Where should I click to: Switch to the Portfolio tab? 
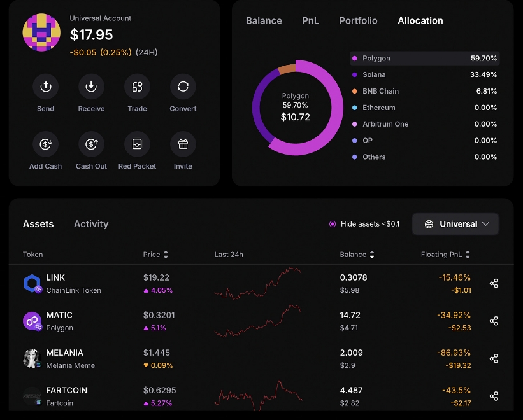[358, 20]
